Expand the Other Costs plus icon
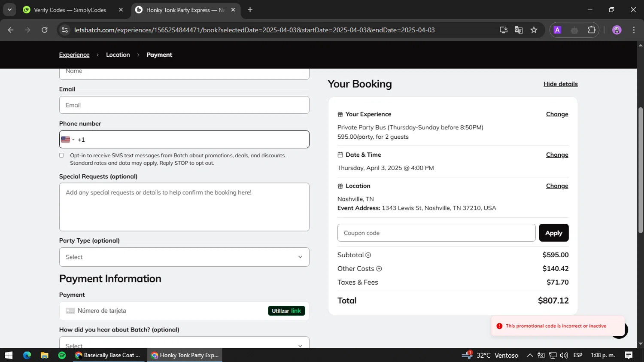 379,269
